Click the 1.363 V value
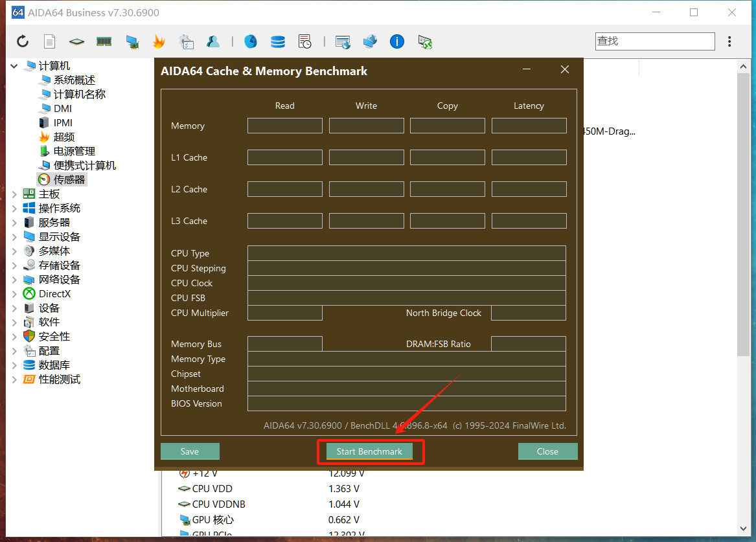The image size is (756, 542). [x=344, y=488]
